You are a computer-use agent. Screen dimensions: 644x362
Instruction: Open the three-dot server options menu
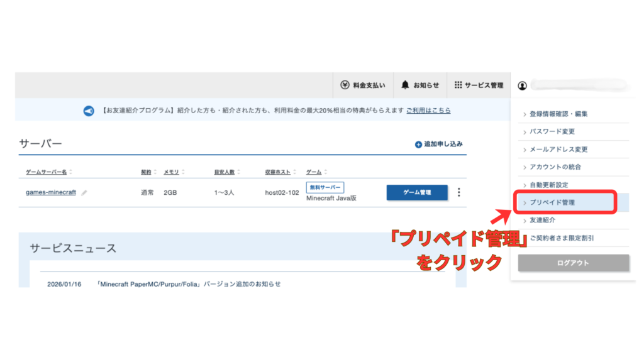coord(458,193)
